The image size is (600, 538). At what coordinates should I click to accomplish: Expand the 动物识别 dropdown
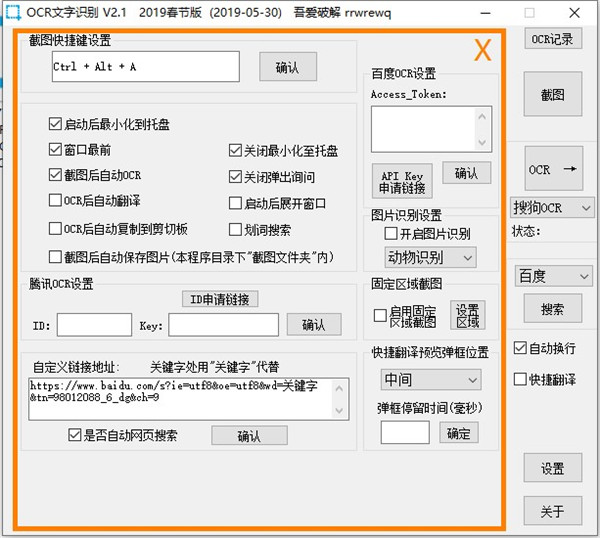click(430, 257)
